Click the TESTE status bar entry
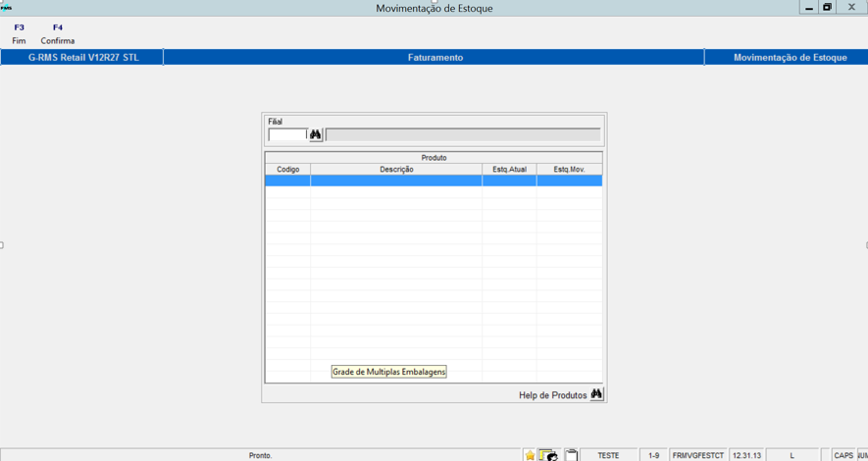Image resolution: width=868 pixels, height=461 pixels. (x=608, y=455)
